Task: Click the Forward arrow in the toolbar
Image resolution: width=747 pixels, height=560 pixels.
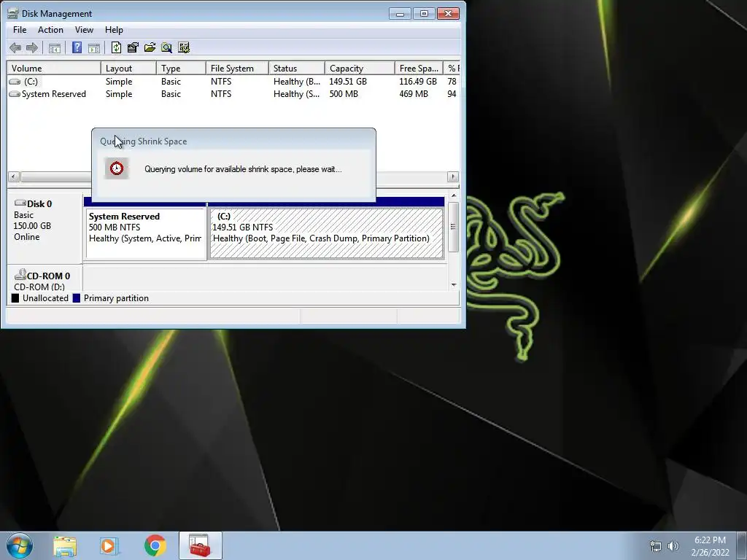Action: [x=32, y=47]
